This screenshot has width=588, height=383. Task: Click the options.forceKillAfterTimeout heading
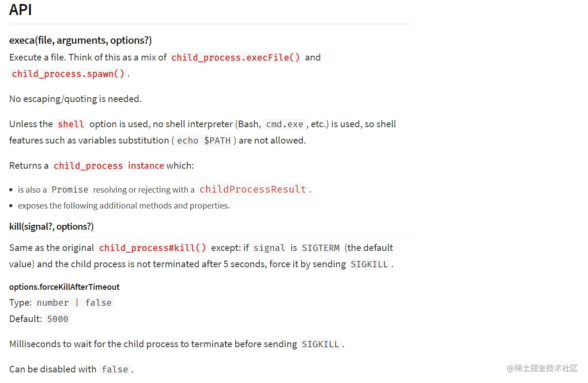(64, 287)
